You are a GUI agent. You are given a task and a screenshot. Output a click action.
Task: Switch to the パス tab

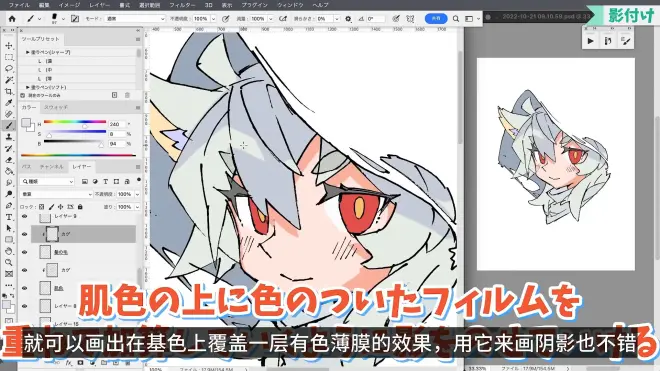(x=27, y=167)
